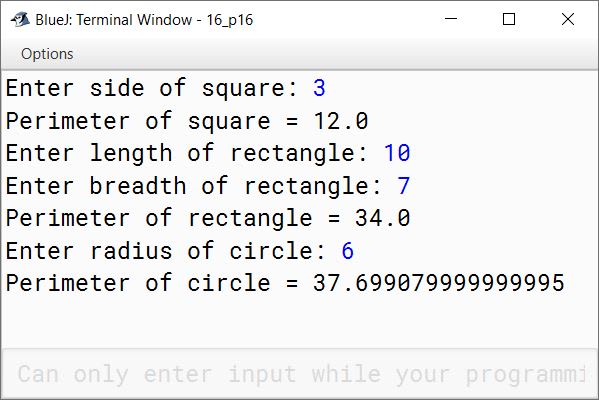
Task: Maximize the BlueJ Terminal Window
Action: pyautogui.click(x=509, y=19)
